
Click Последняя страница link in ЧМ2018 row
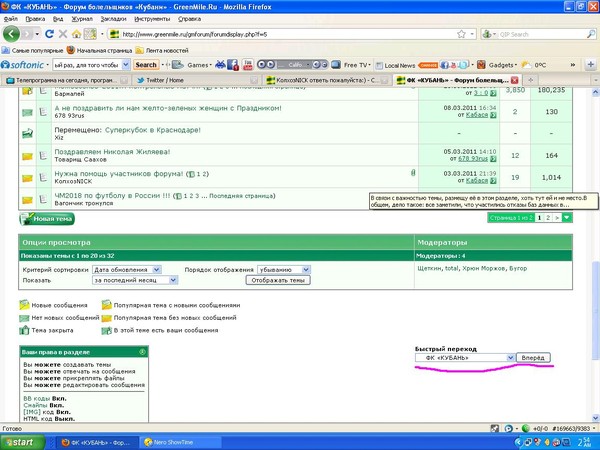point(241,196)
